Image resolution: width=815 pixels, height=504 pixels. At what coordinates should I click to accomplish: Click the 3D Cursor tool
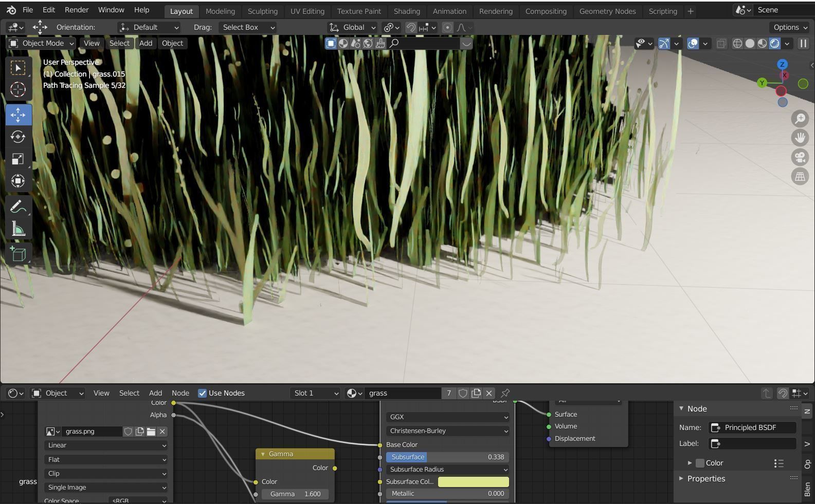pyautogui.click(x=18, y=90)
